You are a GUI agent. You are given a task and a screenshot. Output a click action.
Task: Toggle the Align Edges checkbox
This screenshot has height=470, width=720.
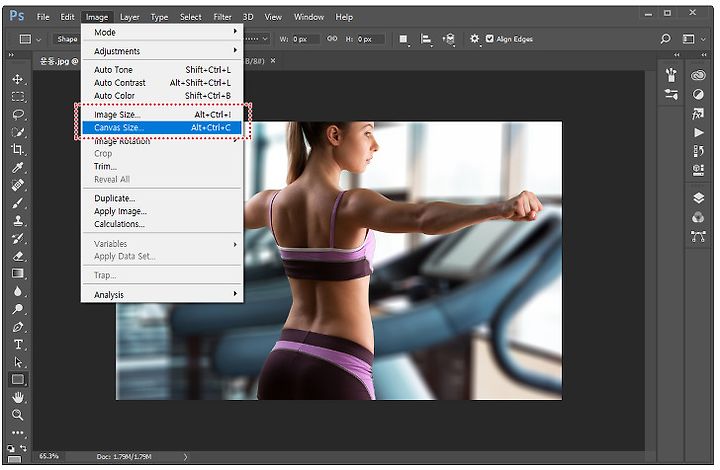(x=489, y=39)
